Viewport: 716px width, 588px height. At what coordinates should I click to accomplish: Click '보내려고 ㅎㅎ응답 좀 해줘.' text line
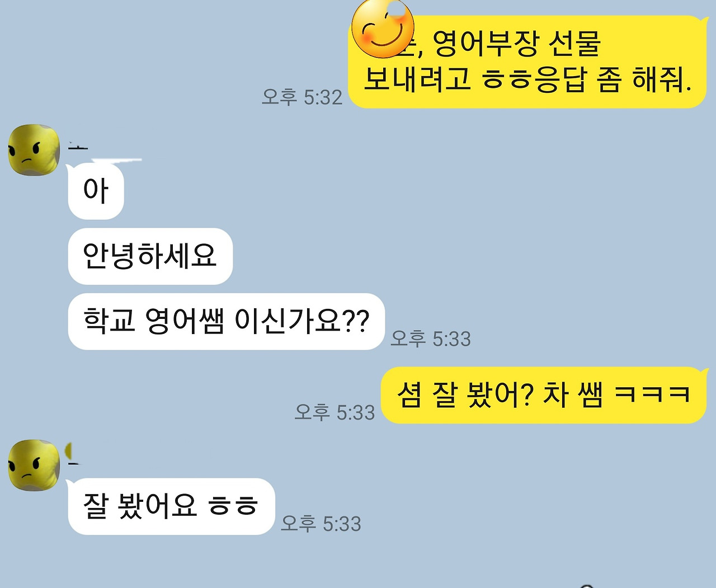pyautogui.click(x=528, y=79)
